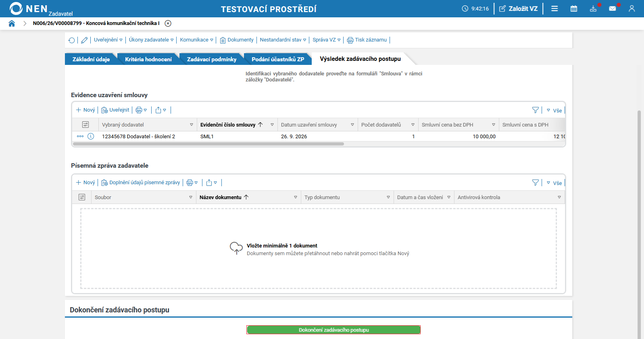The height and width of the screenshot is (339, 644).
Task: Click the horizontal scrollbar under contract table
Action: (x=208, y=144)
